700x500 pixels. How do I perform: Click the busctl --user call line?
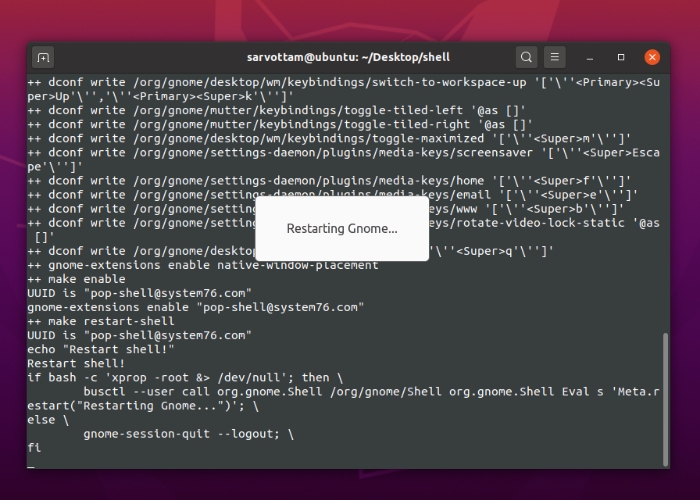343,398
